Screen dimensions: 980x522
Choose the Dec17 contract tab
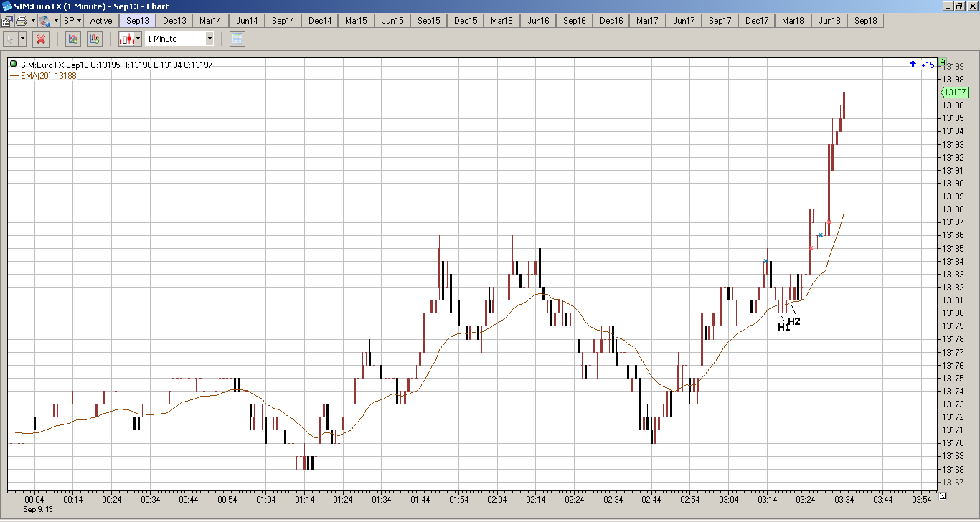coord(757,21)
